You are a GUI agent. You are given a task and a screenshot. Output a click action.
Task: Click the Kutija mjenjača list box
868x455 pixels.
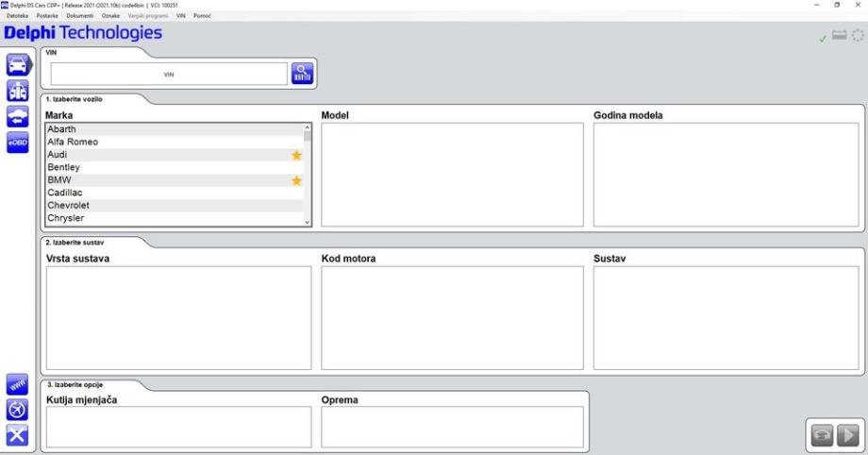click(179, 427)
